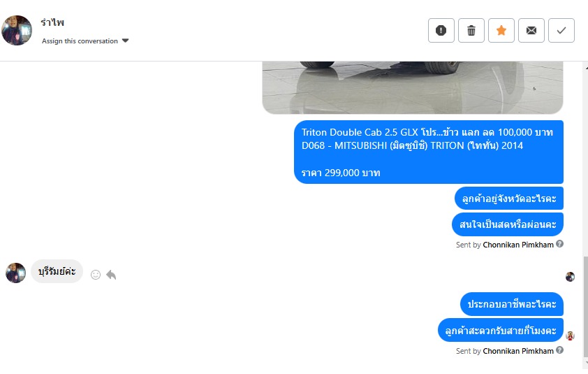Click the dropdown arrow beside Assign this conversation

[125, 41]
